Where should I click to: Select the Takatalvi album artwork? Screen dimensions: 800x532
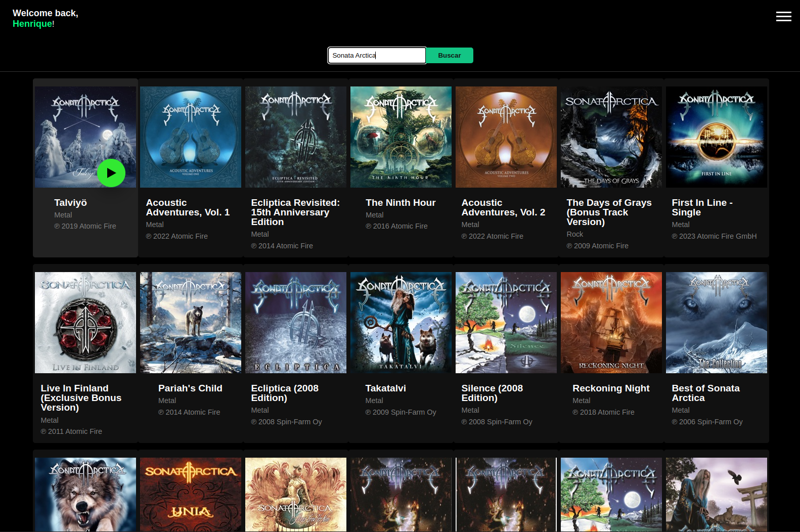tap(401, 323)
